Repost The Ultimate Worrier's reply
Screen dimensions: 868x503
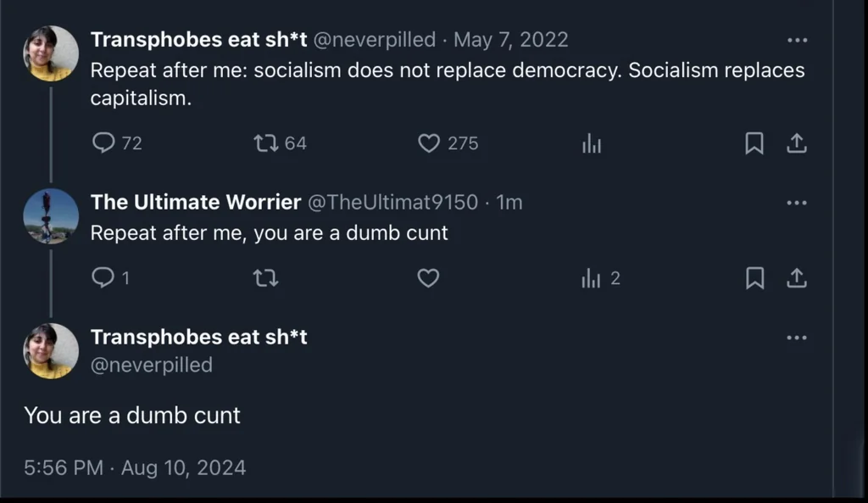pyautogui.click(x=265, y=277)
